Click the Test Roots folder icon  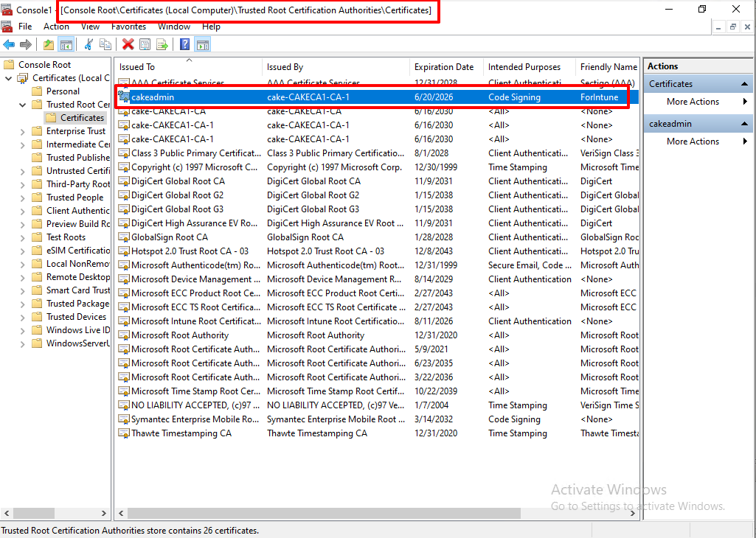click(37, 237)
